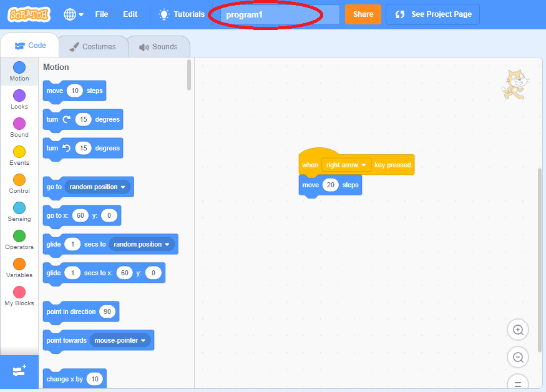Click the 20 value in workspace move block
The width and height of the screenshot is (546, 392).
(x=331, y=185)
